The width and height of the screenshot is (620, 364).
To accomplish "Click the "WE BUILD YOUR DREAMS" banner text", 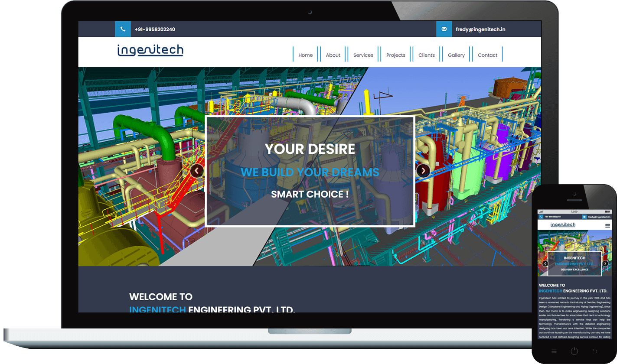I will tap(310, 172).
